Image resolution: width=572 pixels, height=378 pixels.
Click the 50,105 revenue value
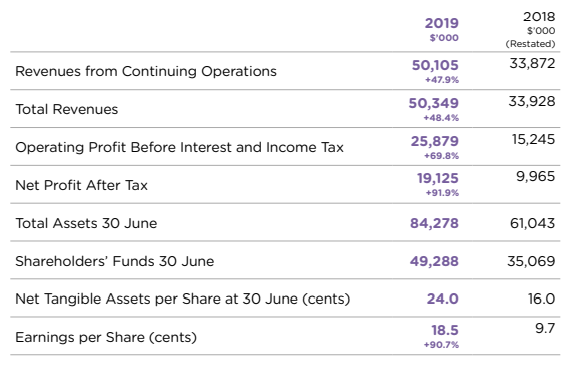pyautogui.click(x=435, y=65)
